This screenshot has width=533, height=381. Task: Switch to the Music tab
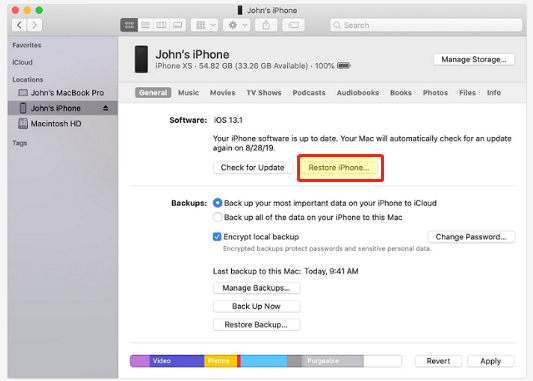(x=188, y=92)
